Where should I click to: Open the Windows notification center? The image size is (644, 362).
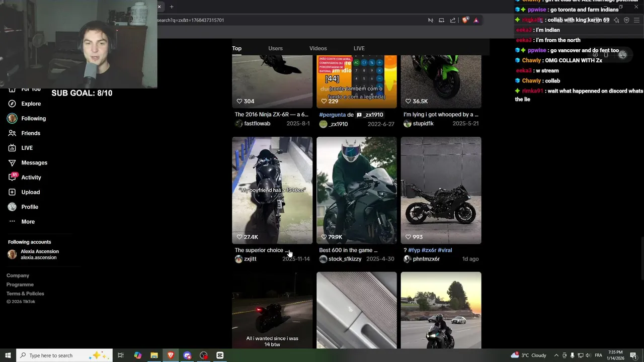click(633, 355)
